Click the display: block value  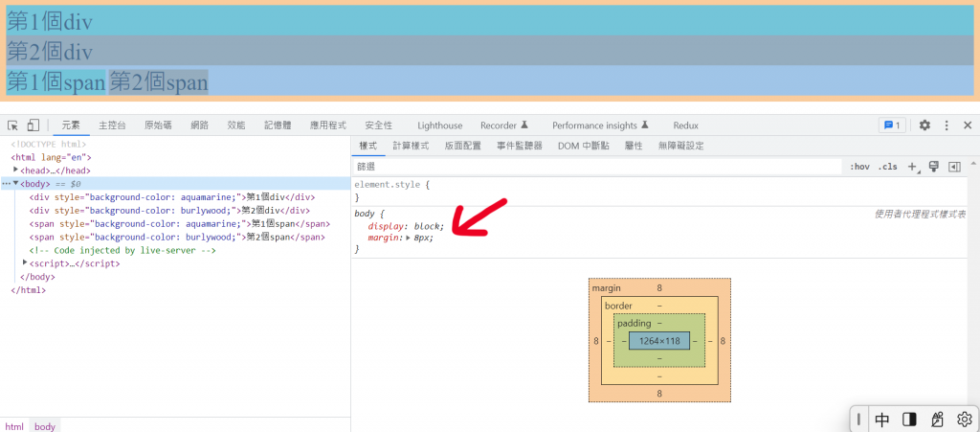point(428,226)
